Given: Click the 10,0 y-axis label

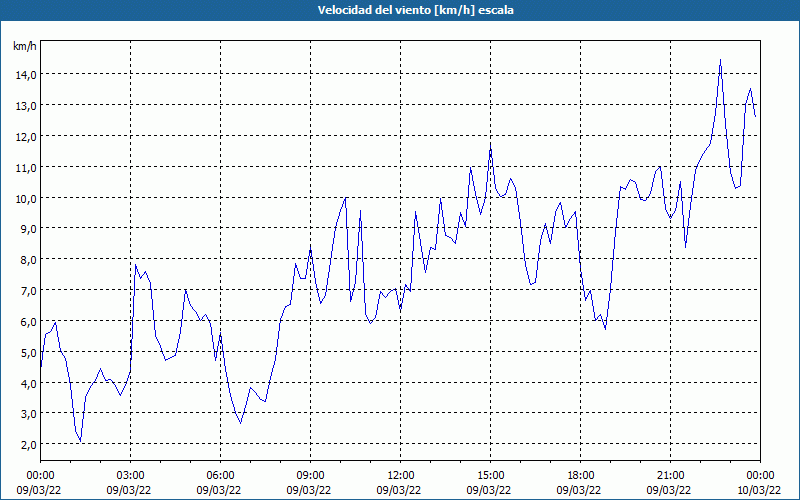Looking at the screenshot, I should (27, 198).
